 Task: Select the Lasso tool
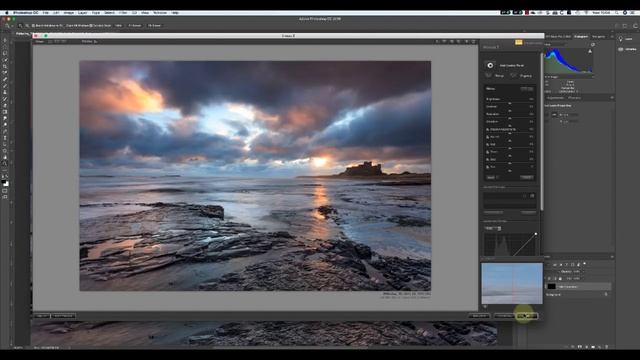click(5, 53)
